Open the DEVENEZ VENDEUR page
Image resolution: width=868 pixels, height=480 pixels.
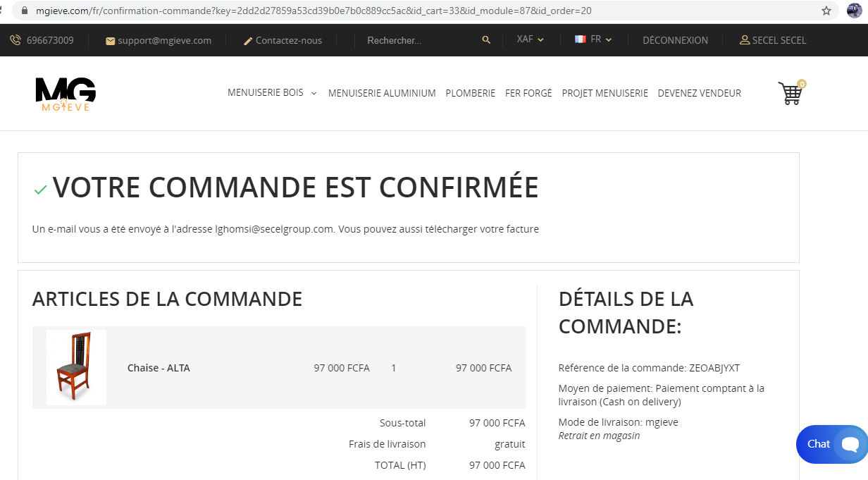[x=700, y=93]
